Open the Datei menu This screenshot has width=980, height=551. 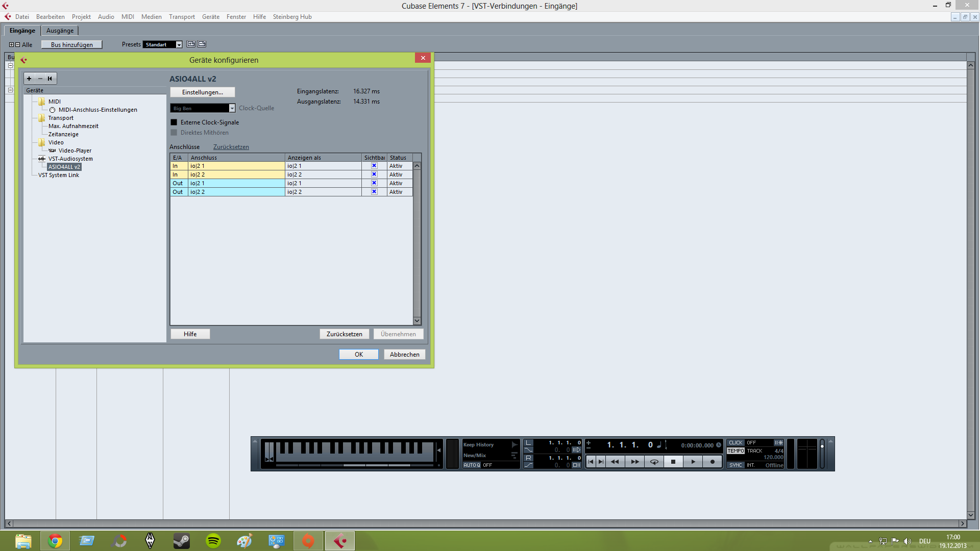click(x=22, y=17)
